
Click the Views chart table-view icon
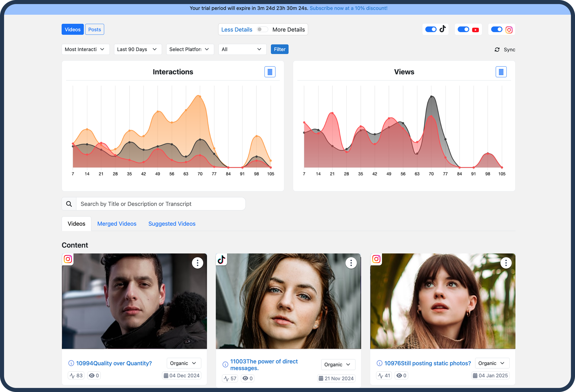(501, 72)
